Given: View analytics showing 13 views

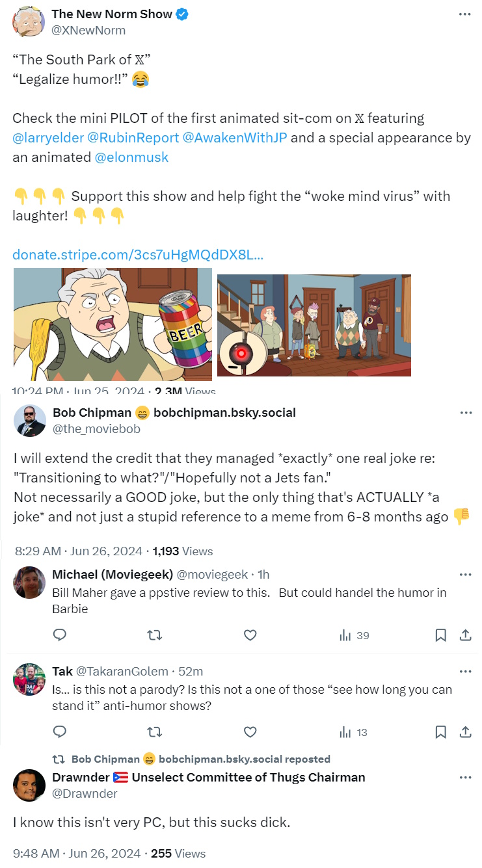Looking at the screenshot, I should coord(354,732).
